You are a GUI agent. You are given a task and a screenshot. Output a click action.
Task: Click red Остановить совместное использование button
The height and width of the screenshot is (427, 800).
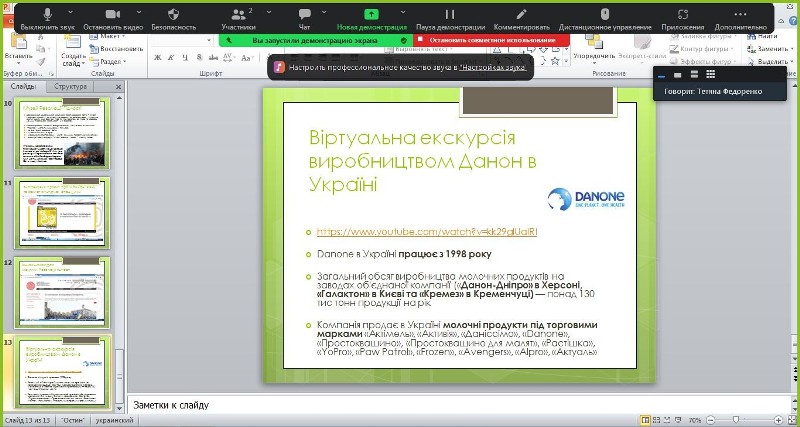click(492, 40)
